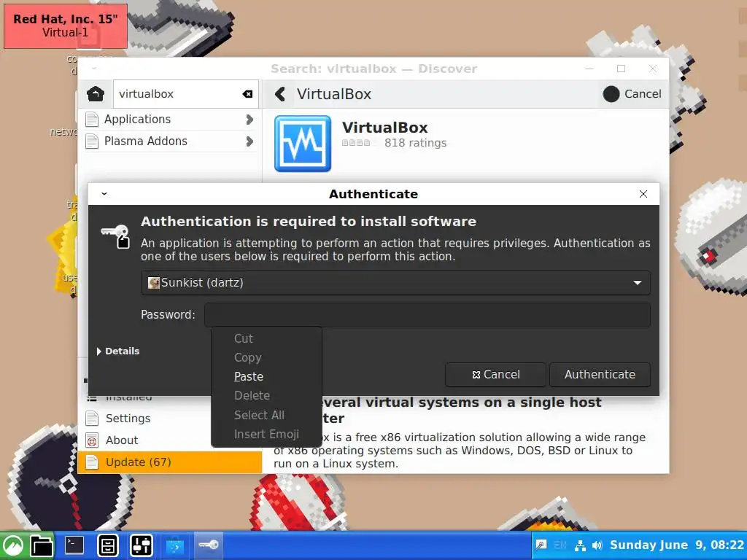Choose Insert Emoji from the context menu
The image size is (747, 560).
click(266, 435)
